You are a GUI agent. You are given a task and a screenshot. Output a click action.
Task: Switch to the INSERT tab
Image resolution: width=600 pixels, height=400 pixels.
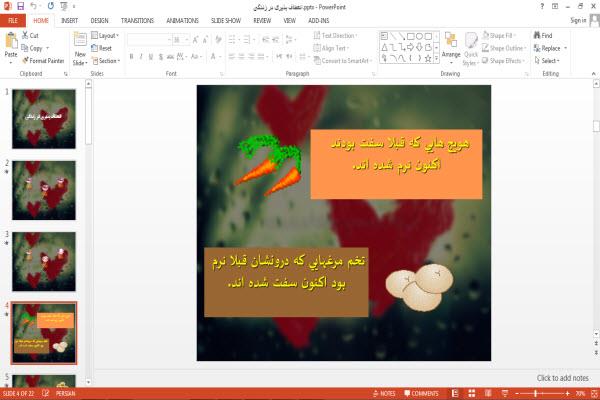(69, 21)
